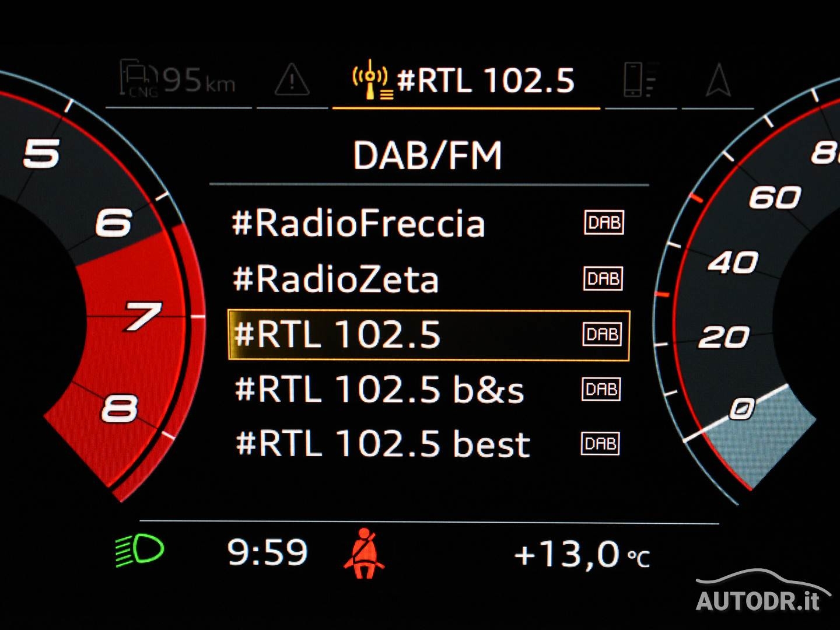Click DAB badge beside #RTL 102.5 best
This screenshot has width=840, height=630.
point(600,444)
